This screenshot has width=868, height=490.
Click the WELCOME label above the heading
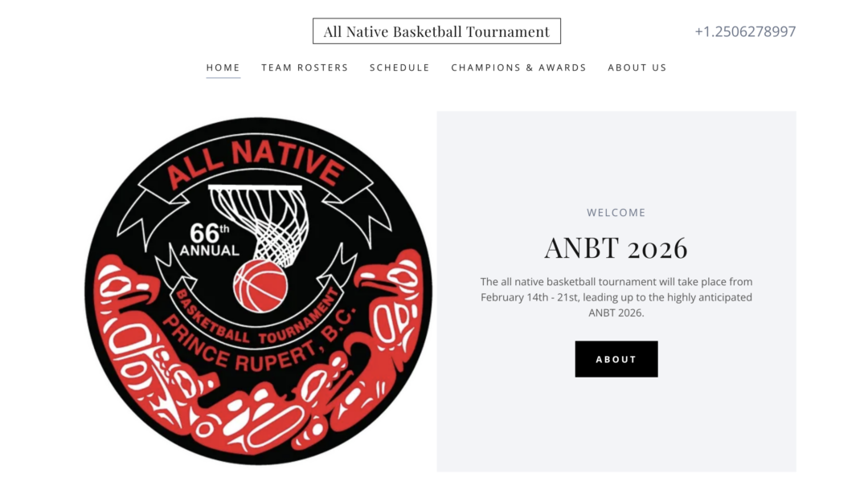pos(616,212)
